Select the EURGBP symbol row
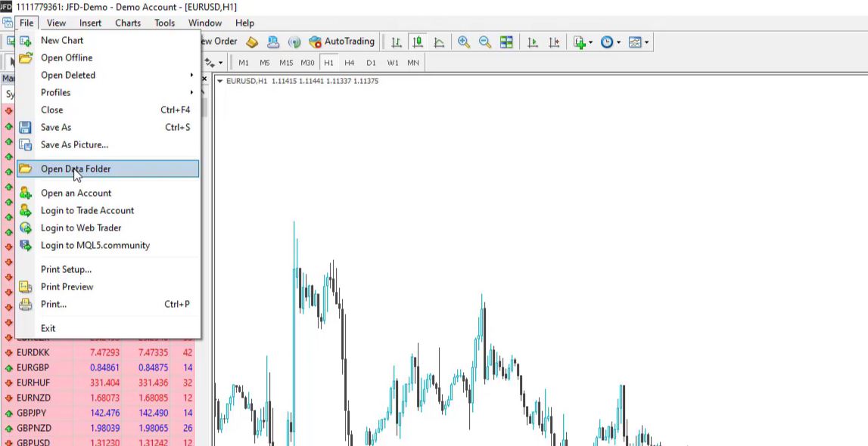 click(33, 368)
